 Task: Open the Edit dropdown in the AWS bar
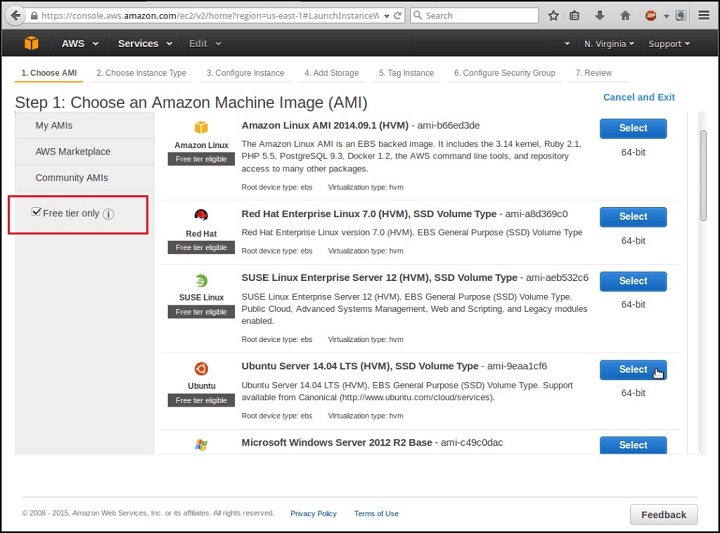click(205, 44)
